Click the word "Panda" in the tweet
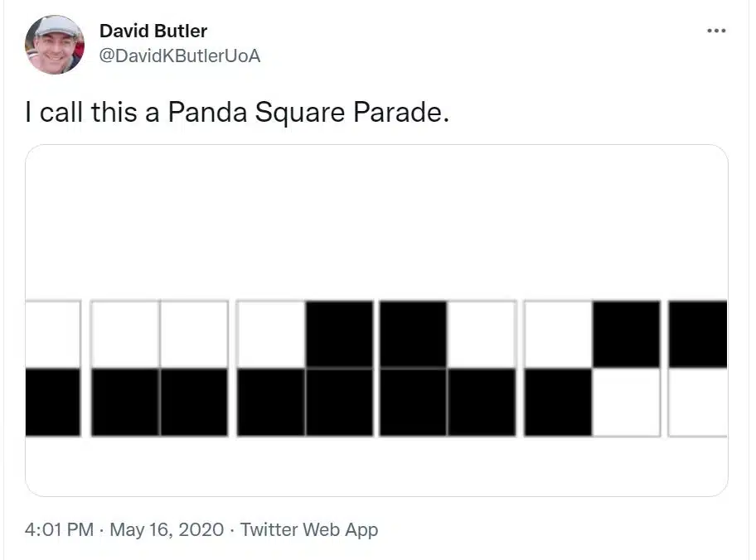 pyautogui.click(x=207, y=112)
